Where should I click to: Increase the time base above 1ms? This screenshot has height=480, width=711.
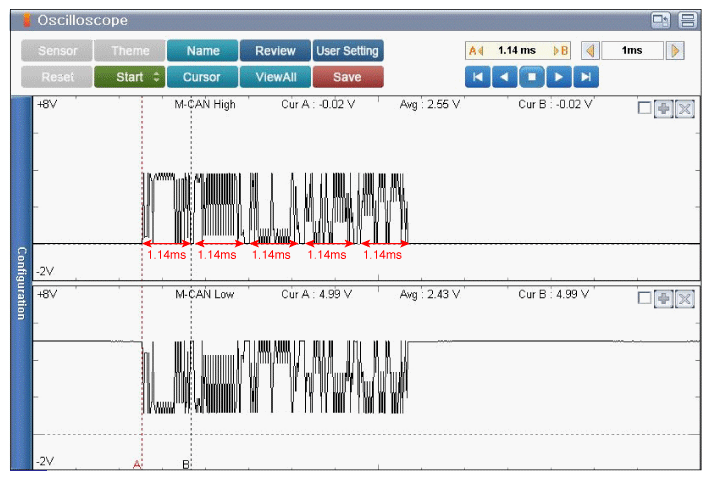click(675, 50)
